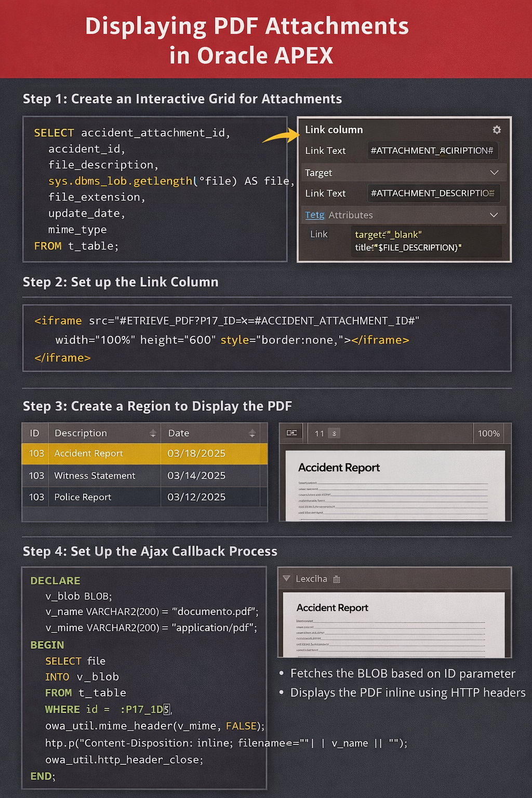This screenshot has width=532, height=798.
Task: Click the first Link Text input field
Action: click(432, 151)
